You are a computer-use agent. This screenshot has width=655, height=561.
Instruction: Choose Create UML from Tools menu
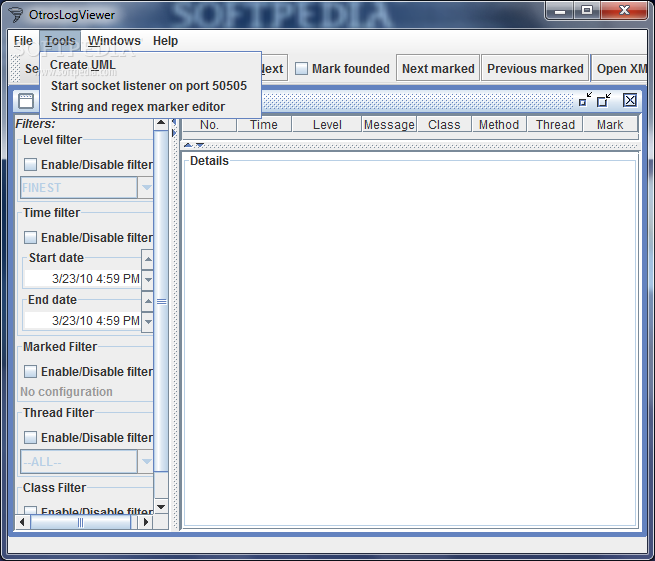point(150,65)
